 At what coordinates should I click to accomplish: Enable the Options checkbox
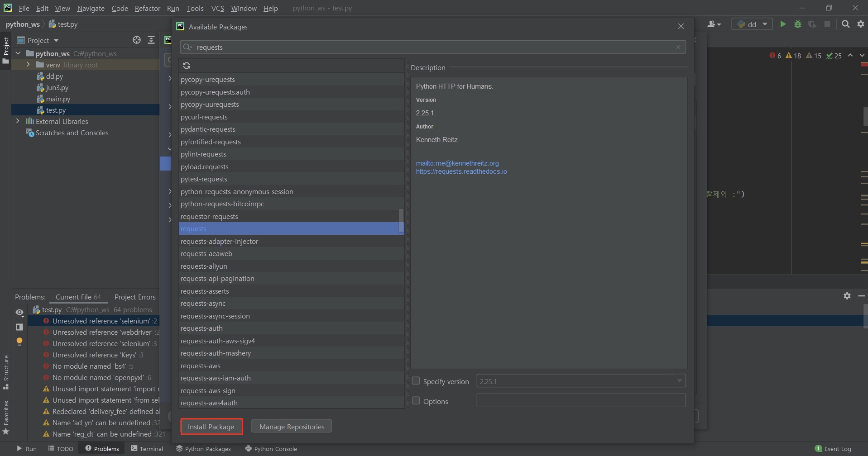[x=416, y=401]
